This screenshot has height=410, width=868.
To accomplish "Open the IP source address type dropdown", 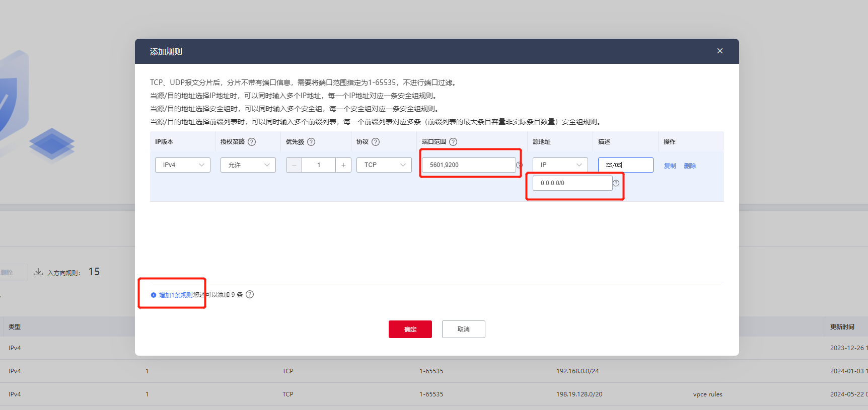I will tap(560, 165).
